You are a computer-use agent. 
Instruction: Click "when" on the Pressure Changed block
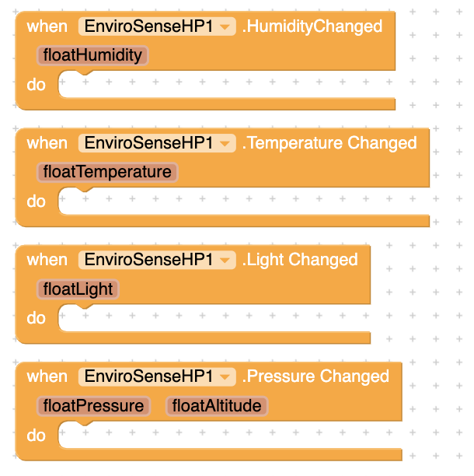[x=47, y=376]
